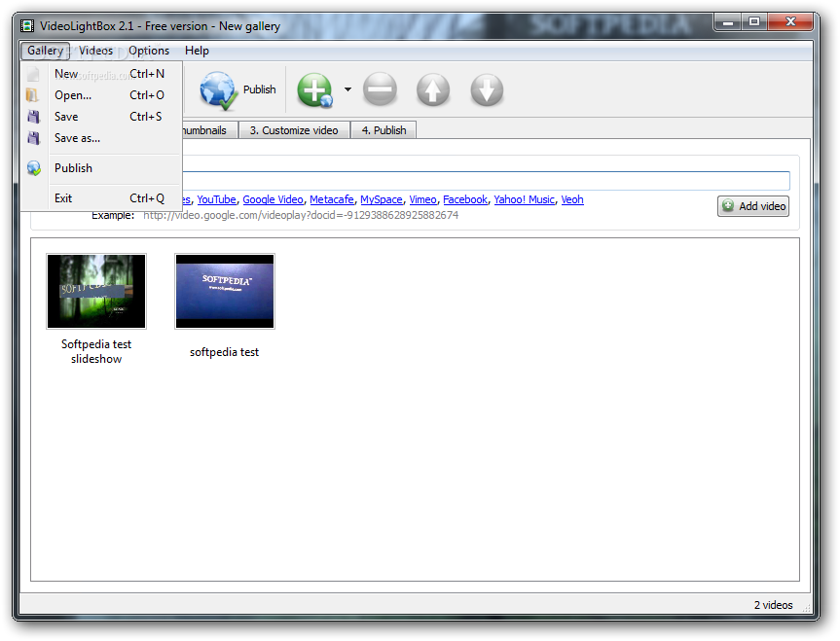840x641 pixels.
Task: Expand the dropdown arrow beside the add icon
Action: coord(347,89)
